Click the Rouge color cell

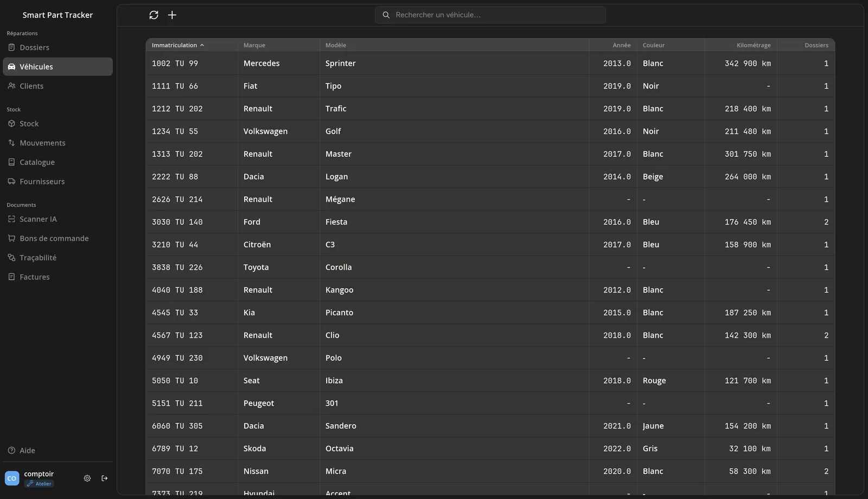(x=671, y=381)
